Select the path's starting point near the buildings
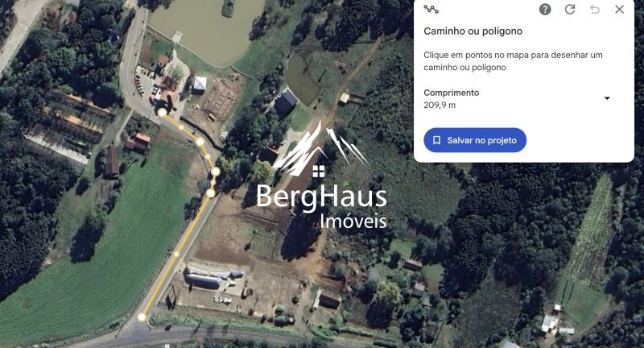The width and height of the screenshot is (644, 348). (163, 113)
